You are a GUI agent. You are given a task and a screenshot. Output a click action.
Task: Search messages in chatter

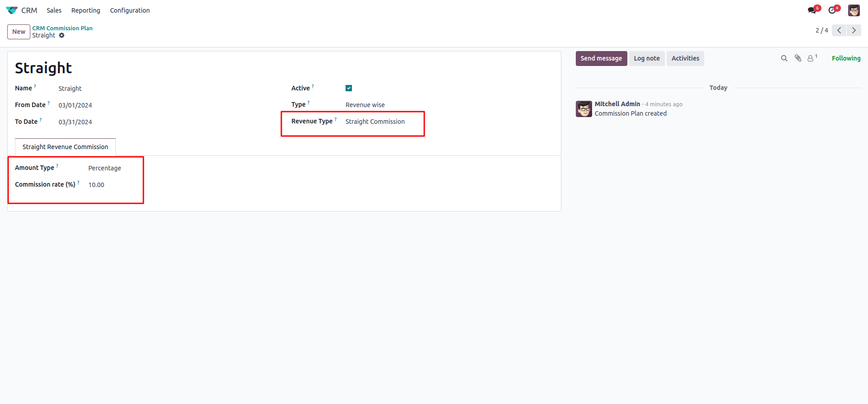coord(784,58)
